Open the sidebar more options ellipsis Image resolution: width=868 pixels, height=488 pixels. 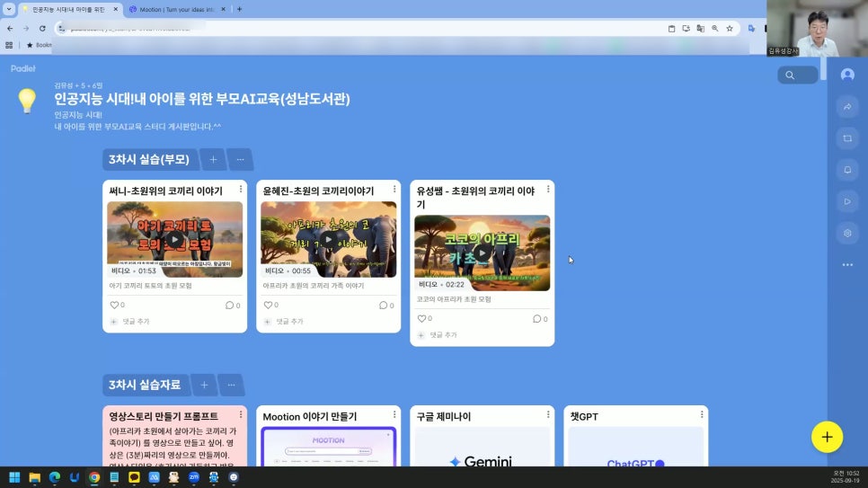[x=847, y=265]
